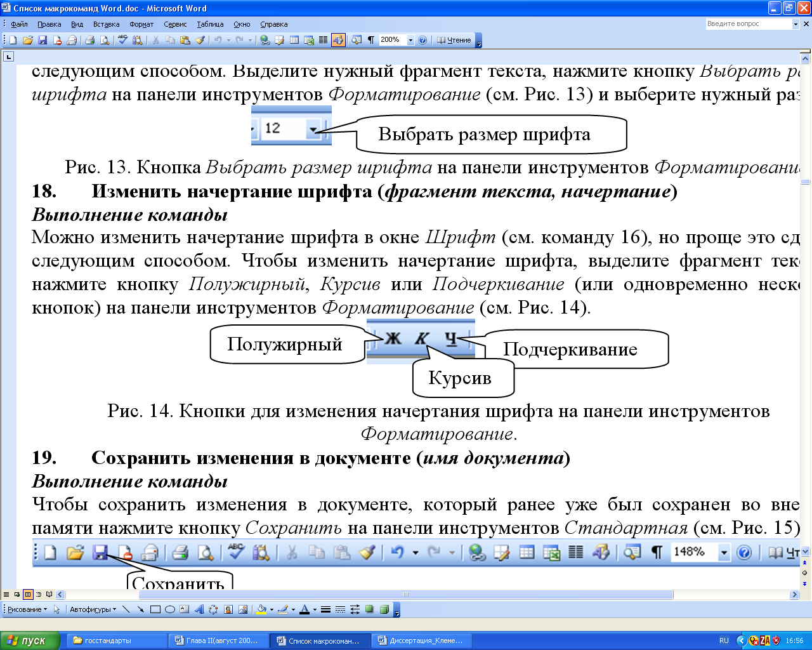
Task: Click the Copy icon in the toolbar
Action: 170,40
